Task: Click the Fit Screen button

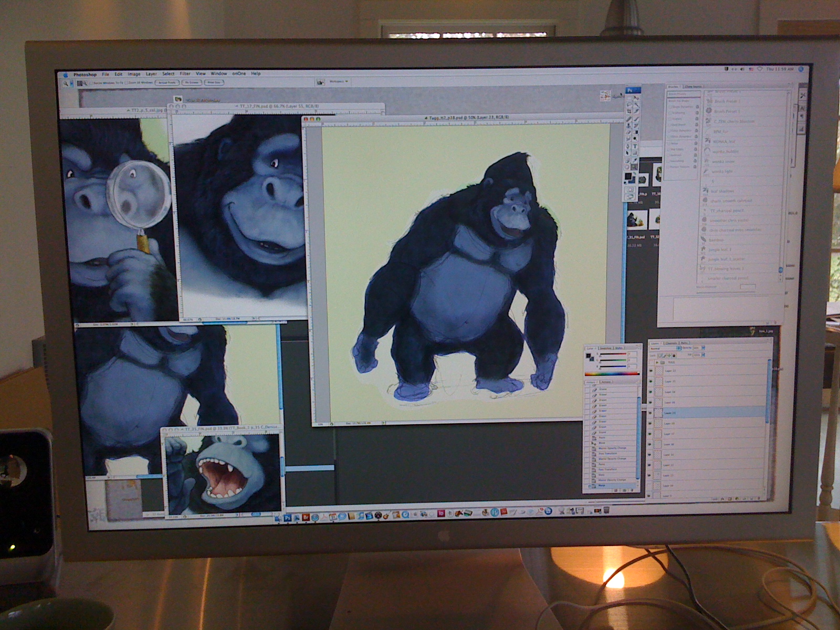Action: point(192,82)
